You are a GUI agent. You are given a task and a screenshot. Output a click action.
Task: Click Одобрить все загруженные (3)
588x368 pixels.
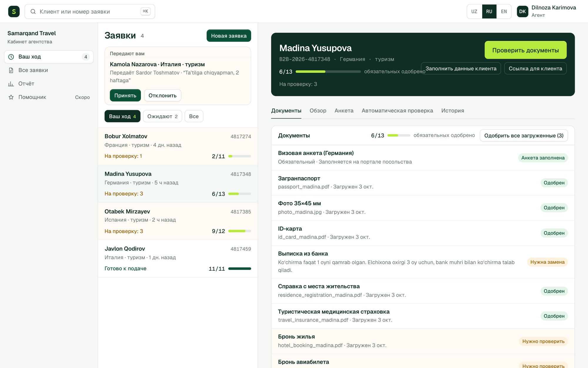coord(524,135)
